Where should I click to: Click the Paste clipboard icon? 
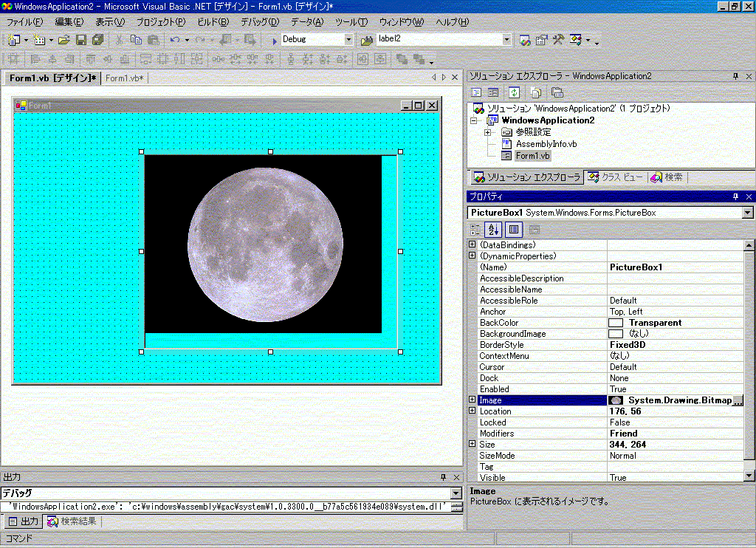[154, 40]
